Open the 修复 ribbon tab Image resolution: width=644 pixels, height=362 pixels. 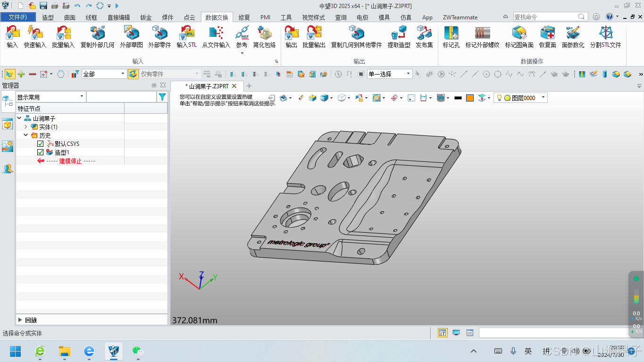(x=244, y=17)
